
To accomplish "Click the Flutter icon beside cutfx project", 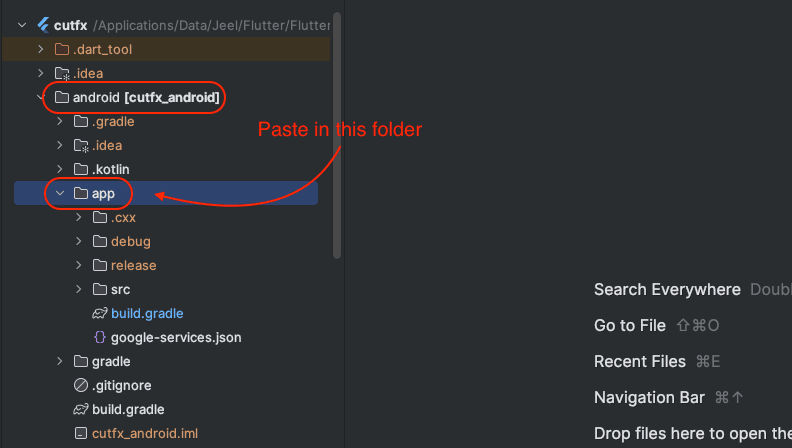I will click(43, 25).
